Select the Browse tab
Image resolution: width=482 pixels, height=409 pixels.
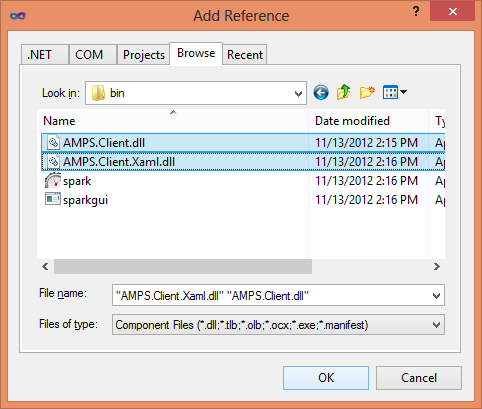(196, 53)
